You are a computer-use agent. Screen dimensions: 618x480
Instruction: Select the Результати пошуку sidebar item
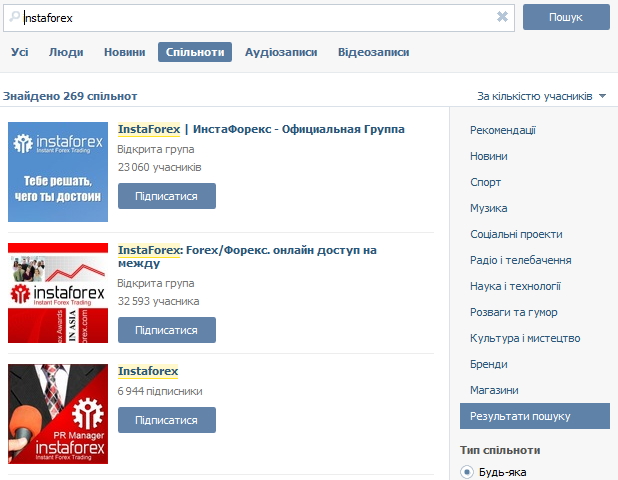click(x=535, y=416)
